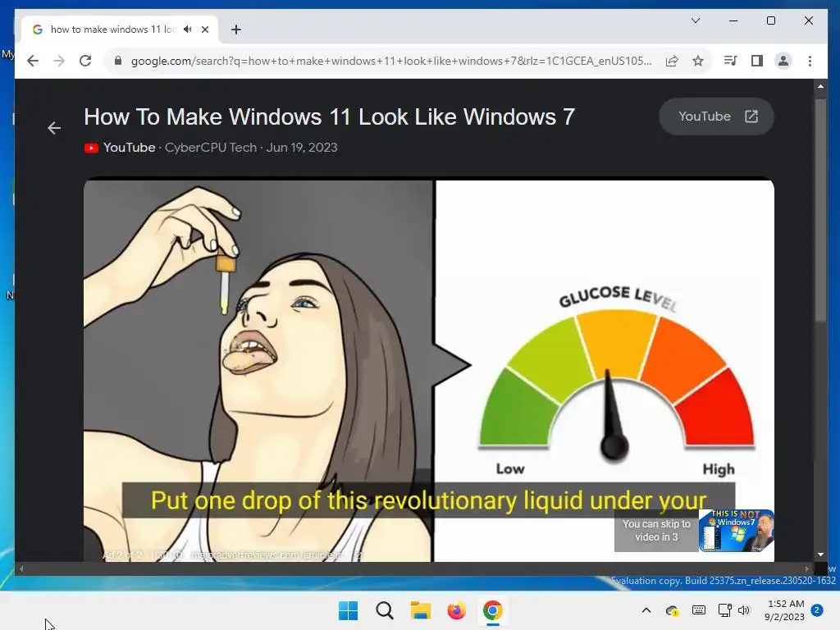Click the ad advertiser link at bottom of video

click(x=267, y=555)
